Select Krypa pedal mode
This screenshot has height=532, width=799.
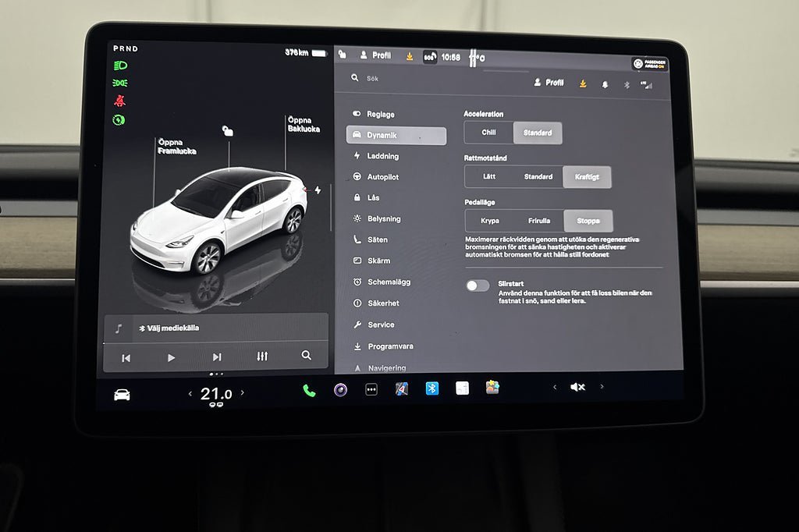490,221
